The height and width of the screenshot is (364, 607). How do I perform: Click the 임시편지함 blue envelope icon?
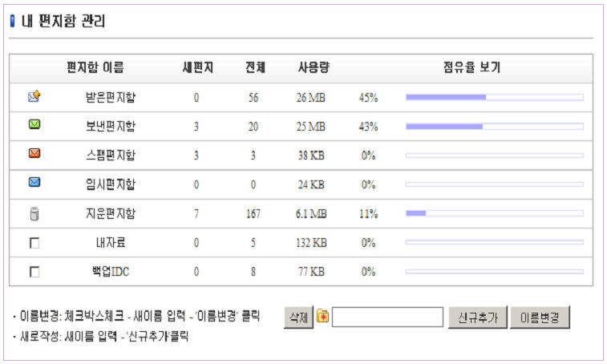(34, 183)
